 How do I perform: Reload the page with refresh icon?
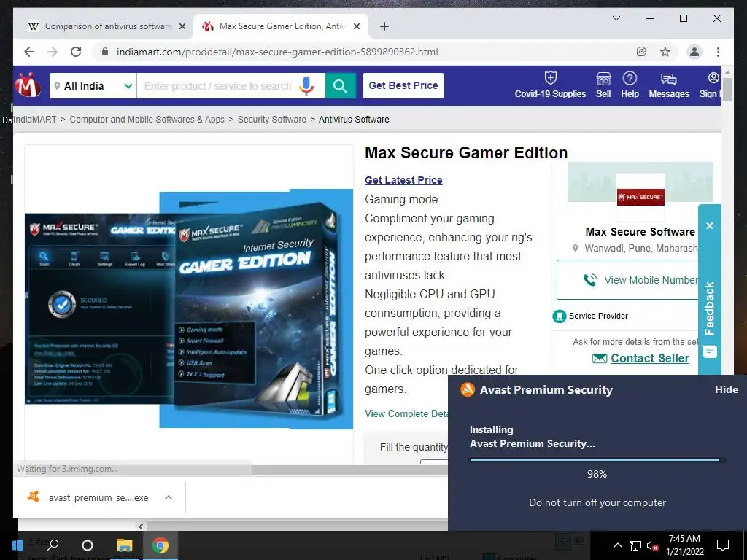[x=76, y=52]
